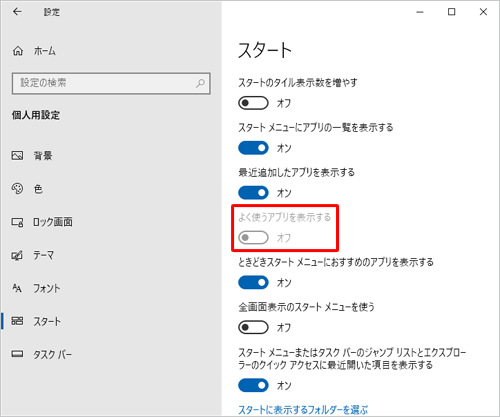Select the スタート tiles icon
The width and height of the screenshot is (500, 417).
(x=17, y=321)
